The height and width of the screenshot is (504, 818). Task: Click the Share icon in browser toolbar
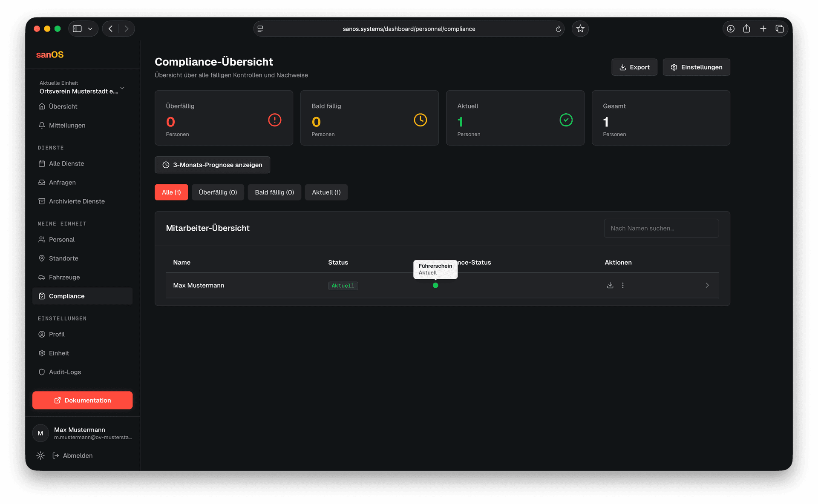pyautogui.click(x=747, y=29)
